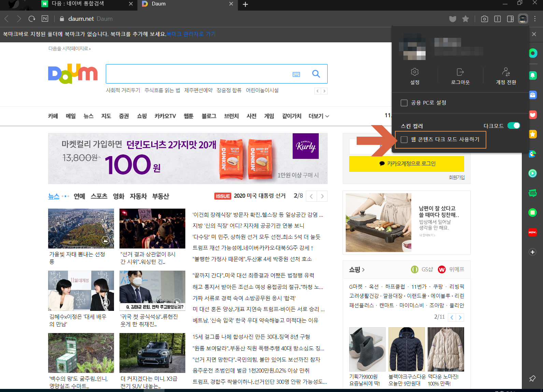Open 설정 gear in profile popup

click(415, 76)
